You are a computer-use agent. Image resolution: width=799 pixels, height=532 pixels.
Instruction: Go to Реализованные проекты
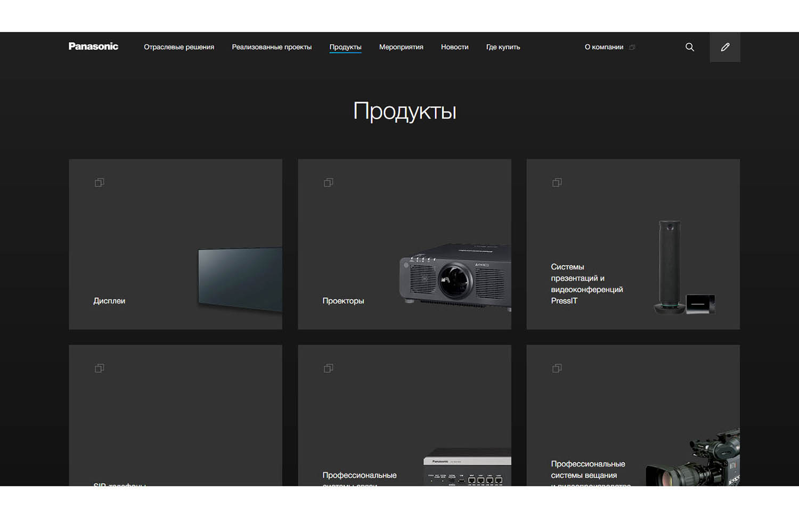pyautogui.click(x=272, y=47)
